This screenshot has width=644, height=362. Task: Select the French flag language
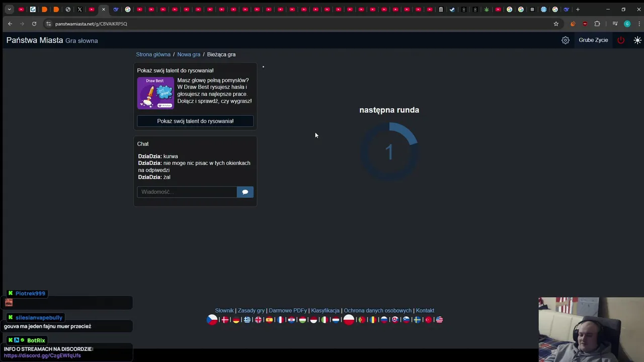click(280, 320)
